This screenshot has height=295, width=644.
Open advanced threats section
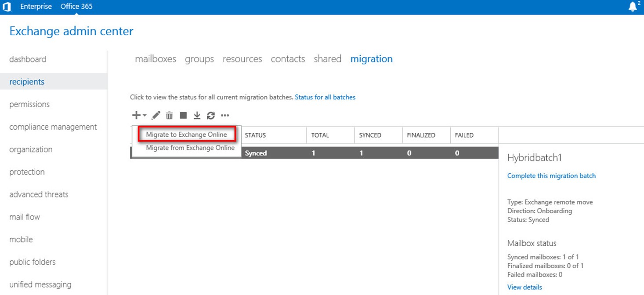coord(39,194)
